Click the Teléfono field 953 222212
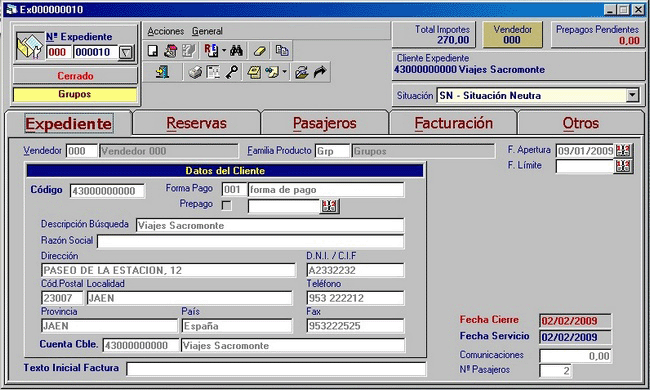650x390 pixels. click(355, 298)
